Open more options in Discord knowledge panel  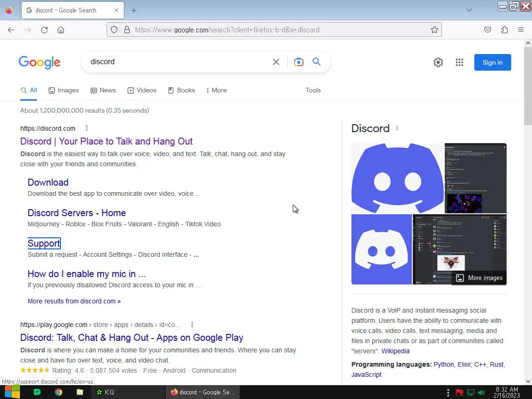(x=397, y=128)
